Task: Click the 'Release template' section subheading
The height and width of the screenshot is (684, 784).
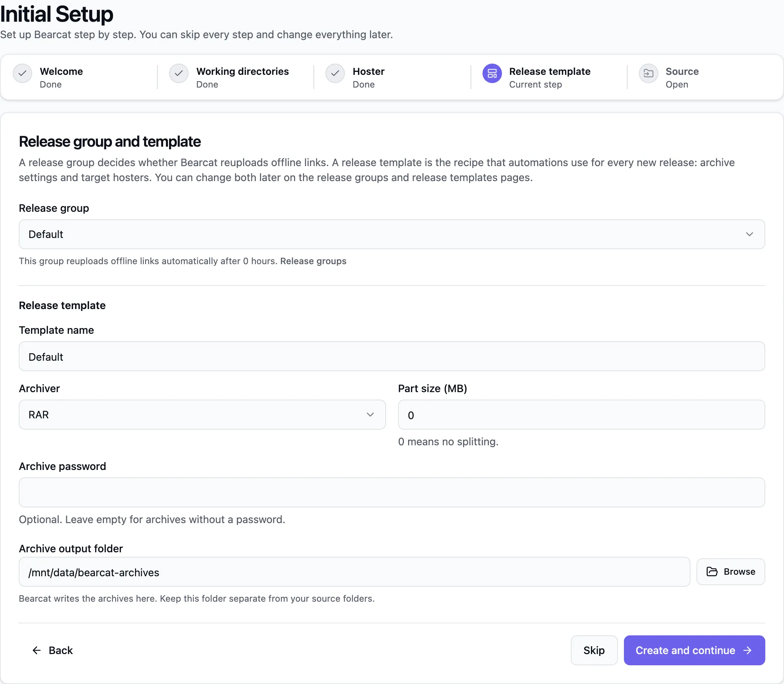Action: [x=62, y=305]
